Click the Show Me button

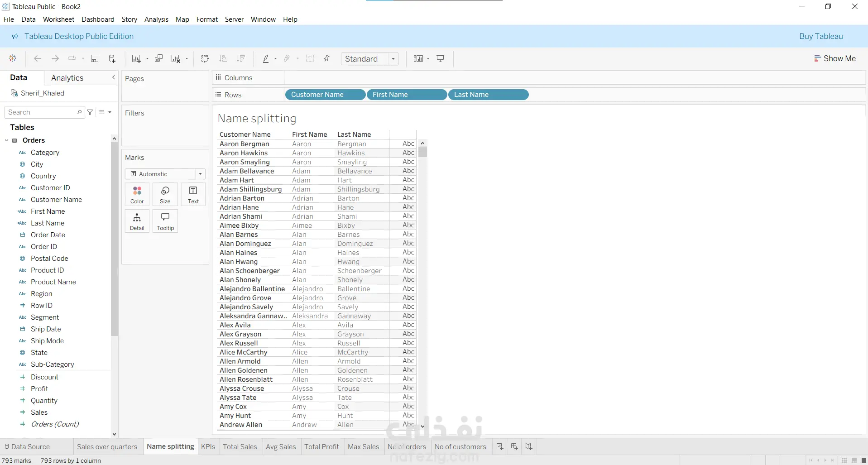pyautogui.click(x=835, y=58)
